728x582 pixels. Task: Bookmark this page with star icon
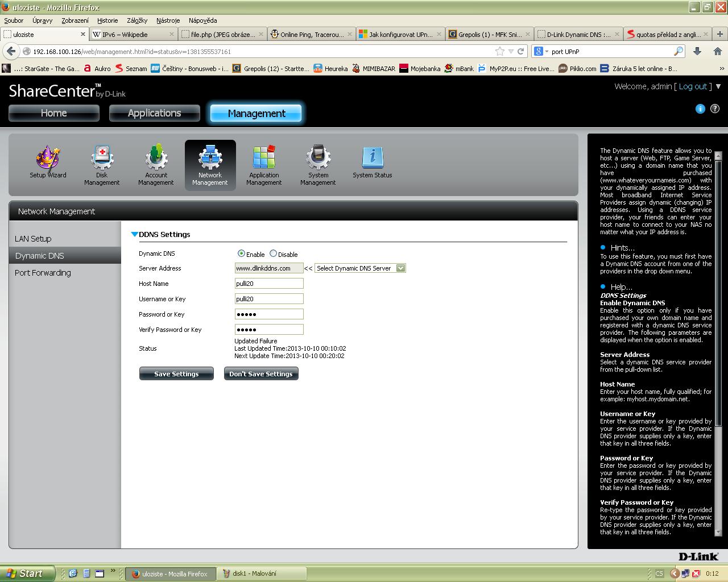500,51
